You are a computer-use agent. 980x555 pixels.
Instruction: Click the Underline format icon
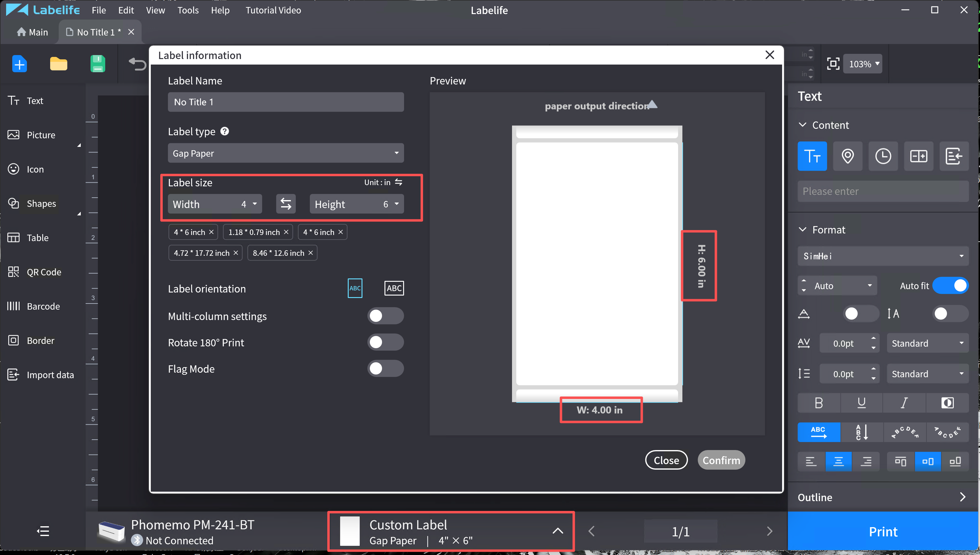861,403
